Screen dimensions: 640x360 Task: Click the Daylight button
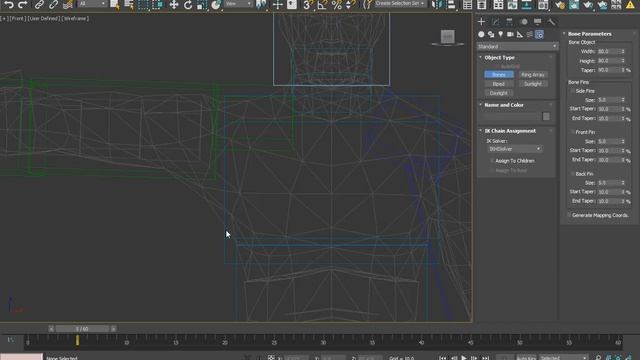point(499,93)
